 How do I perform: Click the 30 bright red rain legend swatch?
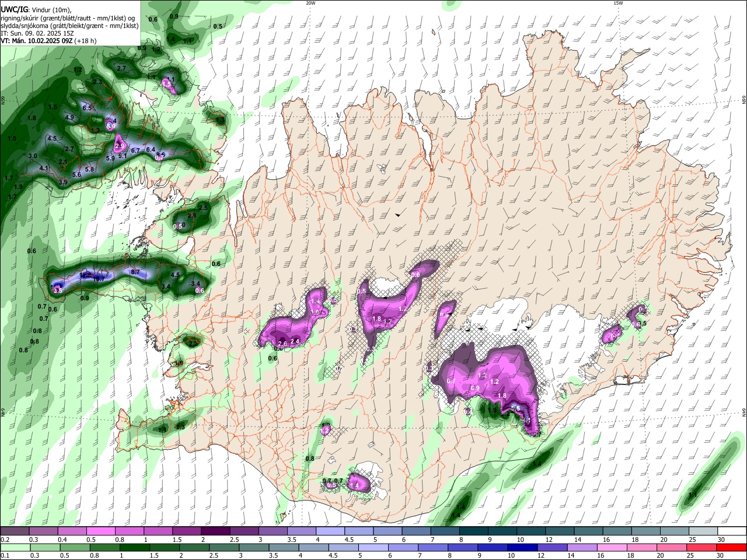tap(731, 547)
